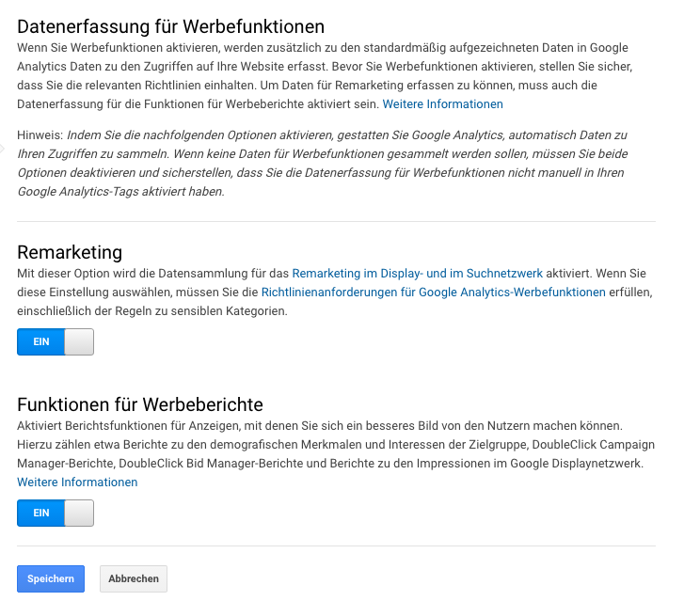Click the paragraph starting 'Aktiviert Berichtsfunktionen für Anzeigen'
The height and width of the screenshot is (601, 700).
pos(336,453)
